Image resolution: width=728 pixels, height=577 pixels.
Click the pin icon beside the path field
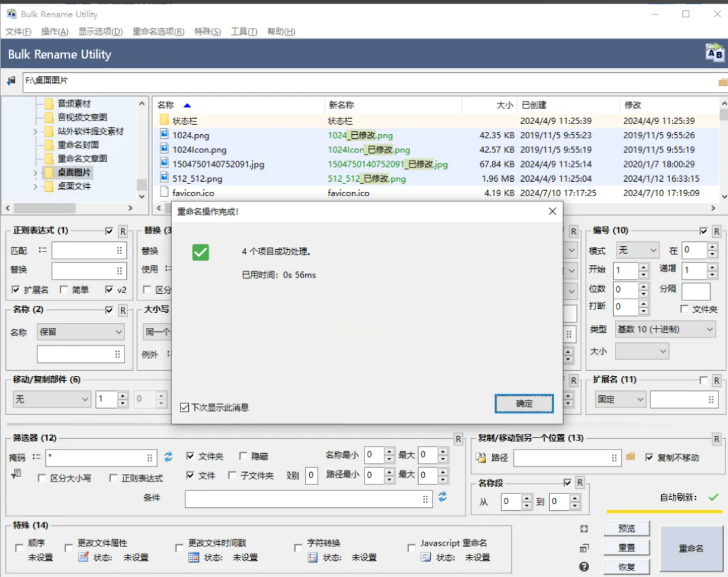(x=11, y=81)
